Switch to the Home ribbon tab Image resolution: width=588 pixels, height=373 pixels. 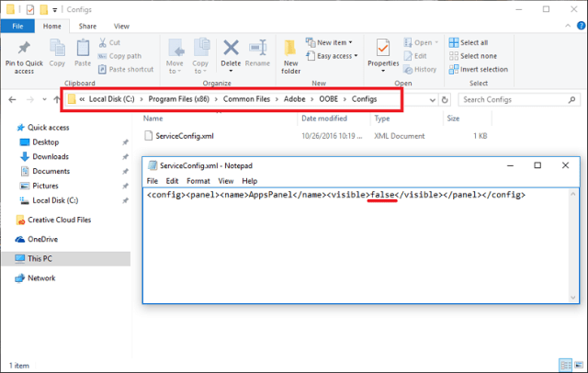point(52,26)
